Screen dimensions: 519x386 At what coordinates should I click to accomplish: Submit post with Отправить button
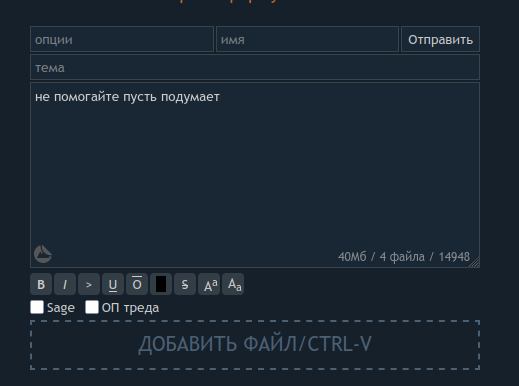coord(440,39)
